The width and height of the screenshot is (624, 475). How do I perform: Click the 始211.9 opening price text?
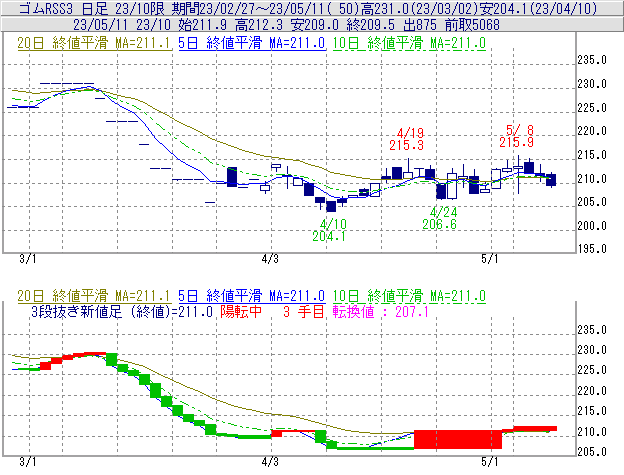[203, 25]
